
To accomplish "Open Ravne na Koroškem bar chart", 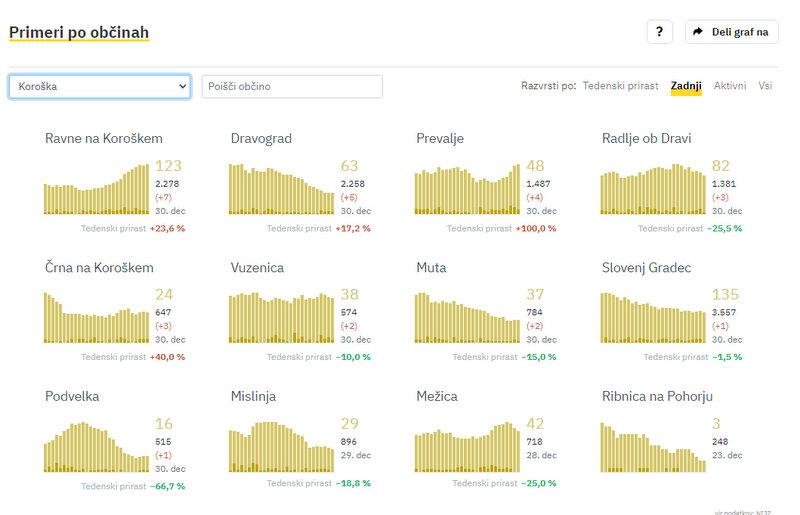I will point(97,189).
